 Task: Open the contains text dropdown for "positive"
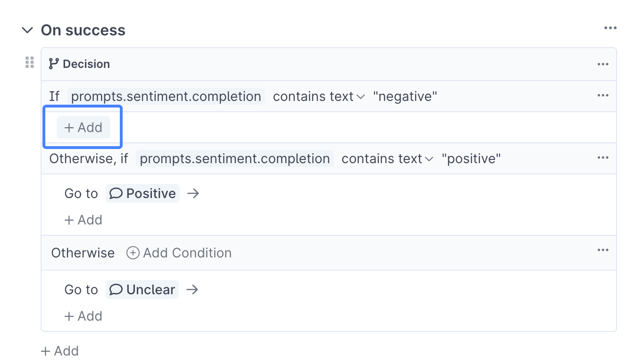387,159
